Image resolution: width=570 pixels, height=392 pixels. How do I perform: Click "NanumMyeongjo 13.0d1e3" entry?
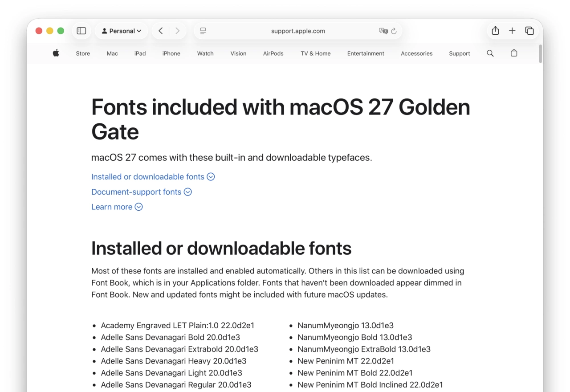(x=346, y=326)
